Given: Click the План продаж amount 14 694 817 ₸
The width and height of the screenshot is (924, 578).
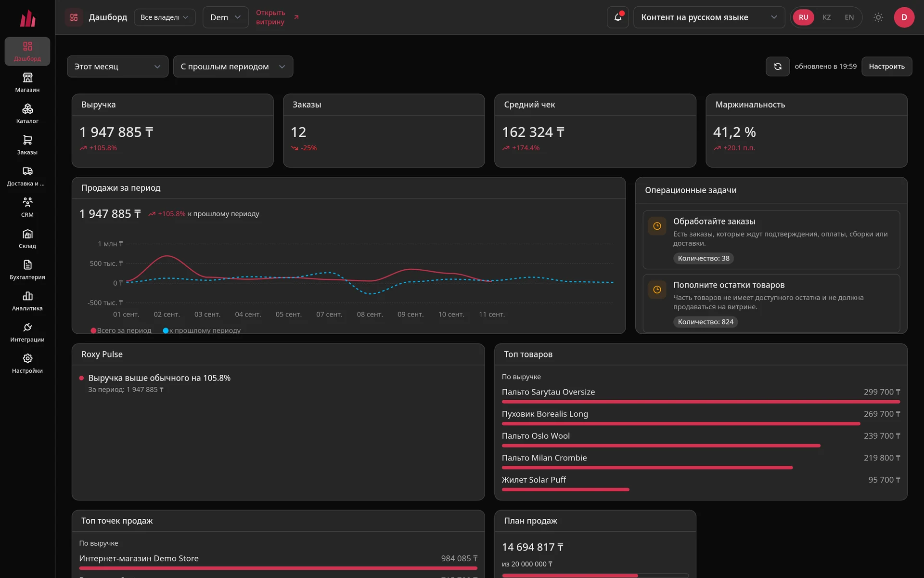Looking at the screenshot, I should 533,547.
